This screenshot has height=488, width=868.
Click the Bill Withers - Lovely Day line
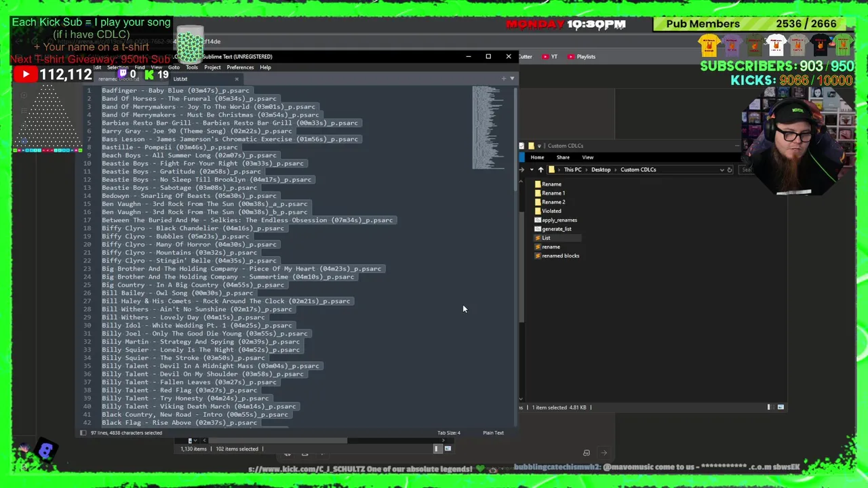pyautogui.click(x=183, y=317)
